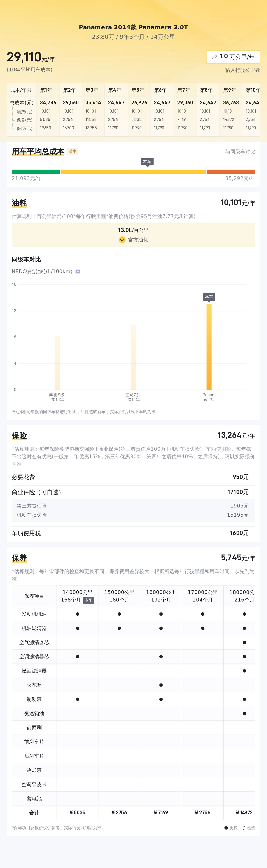
Task: Click the first-year total cost 34,786
Action: click(x=48, y=102)
